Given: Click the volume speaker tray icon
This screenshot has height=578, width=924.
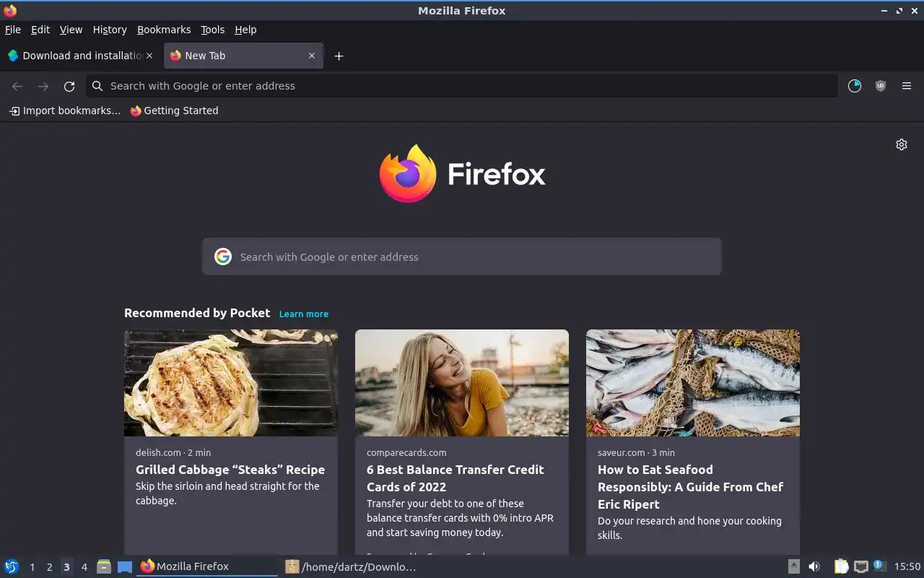Looking at the screenshot, I should 814,566.
